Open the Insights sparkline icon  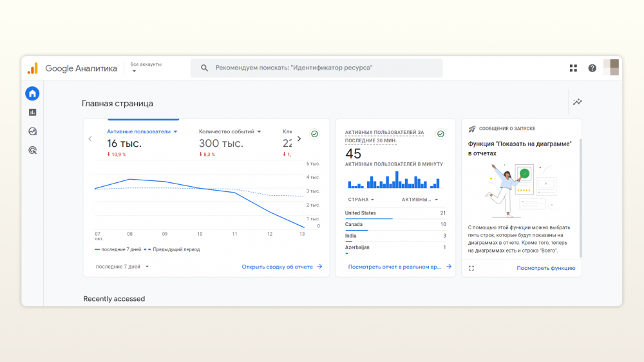pyautogui.click(x=578, y=102)
